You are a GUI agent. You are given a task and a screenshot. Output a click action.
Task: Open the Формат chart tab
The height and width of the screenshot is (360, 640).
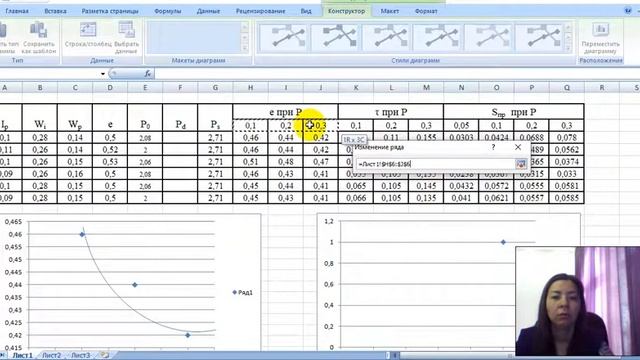click(x=426, y=11)
